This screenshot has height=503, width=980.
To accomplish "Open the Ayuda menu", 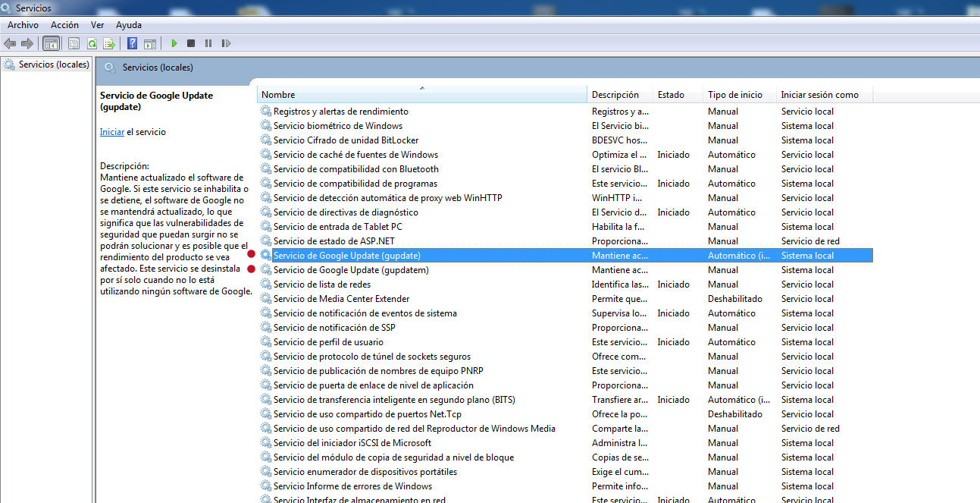I will click(x=129, y=25).
